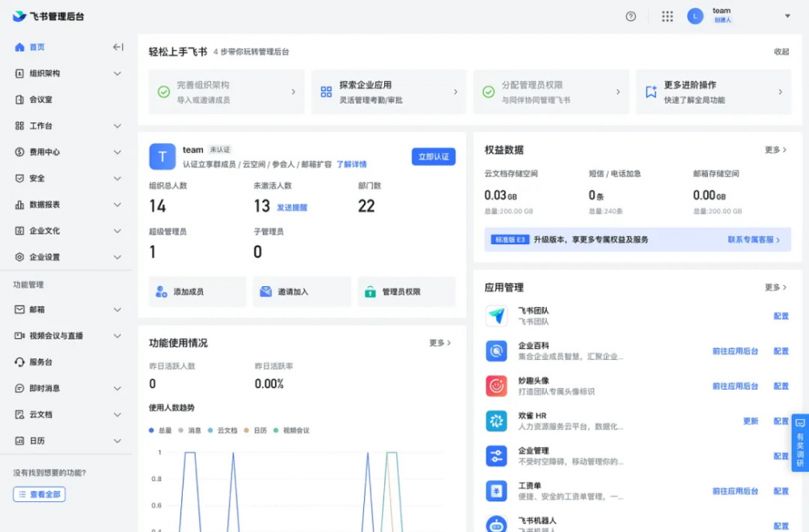Image resolution: width=809 pixels, height=532 pixels.
Task: Open 更多 in 权益数据 panel
Action: click(x=776, y=150)
